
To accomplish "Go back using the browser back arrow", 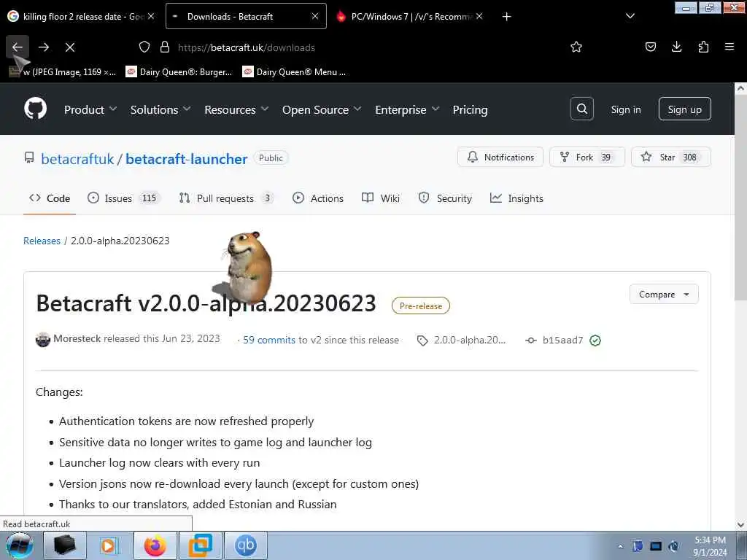I will (x=18, y=47).
